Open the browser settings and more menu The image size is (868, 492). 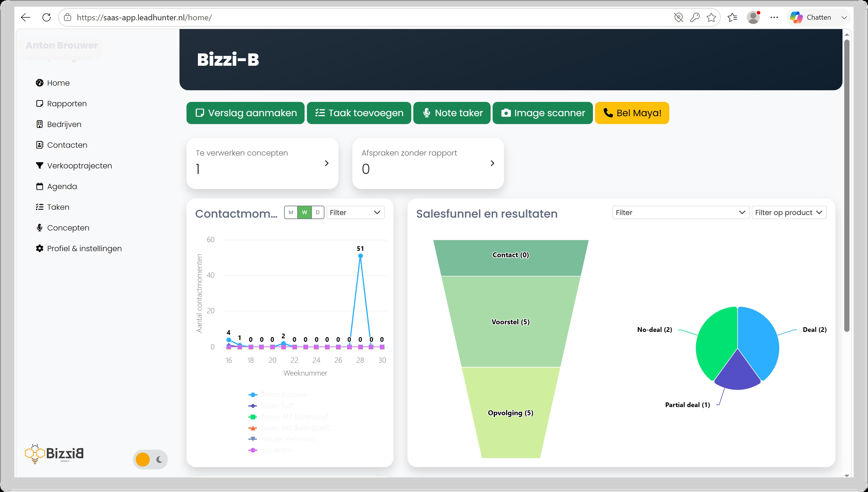coord(774,18)
